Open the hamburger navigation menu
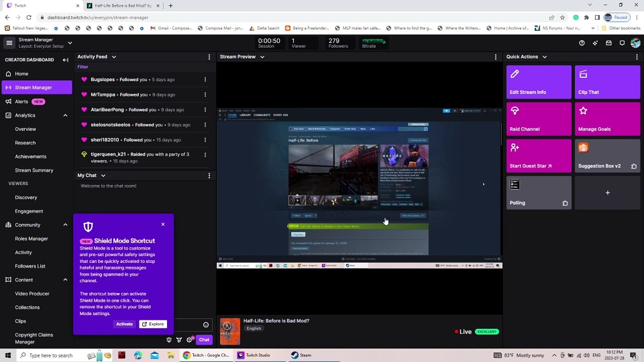 coord(9,43)
